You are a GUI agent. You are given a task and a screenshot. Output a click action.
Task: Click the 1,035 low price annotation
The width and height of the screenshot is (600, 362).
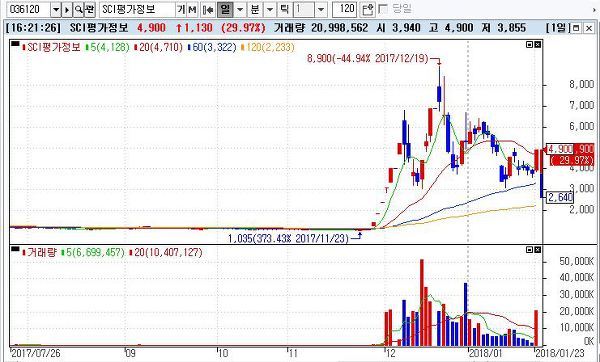(289, 239)
